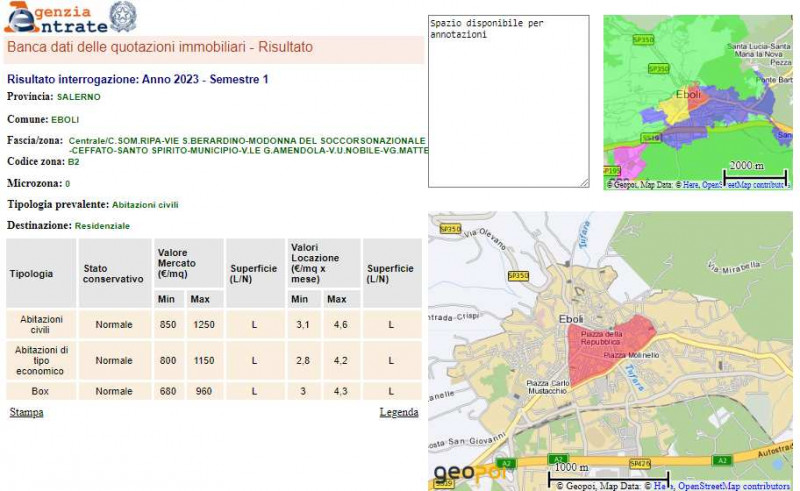
Task: Click the Here link in small map credits
Action: (x=691, y=184)
